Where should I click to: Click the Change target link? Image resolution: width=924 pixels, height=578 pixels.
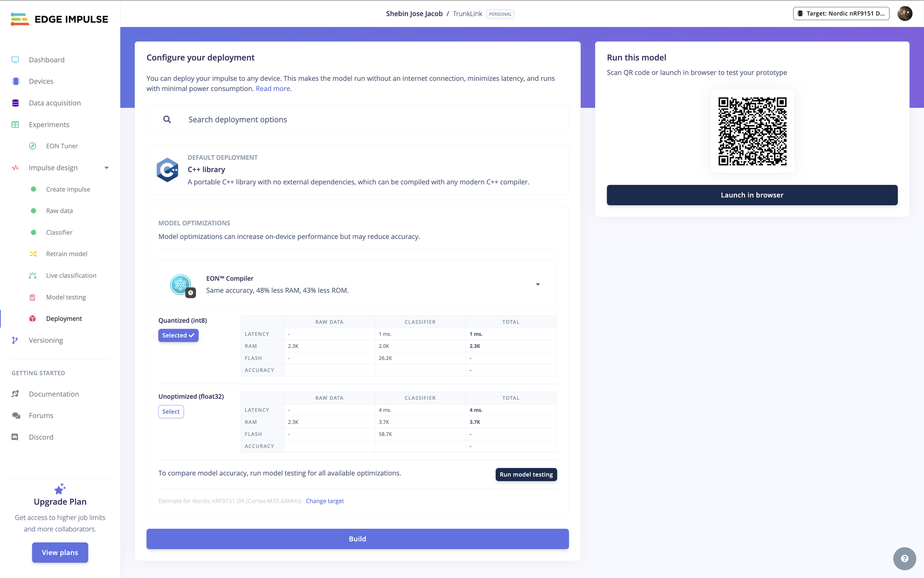[325, 501]
